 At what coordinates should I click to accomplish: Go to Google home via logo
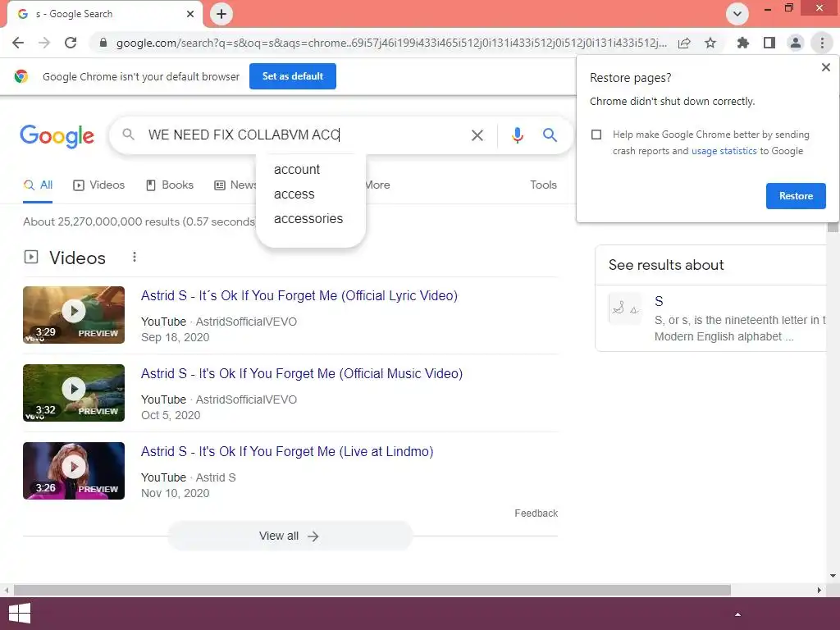pos(57,137)
